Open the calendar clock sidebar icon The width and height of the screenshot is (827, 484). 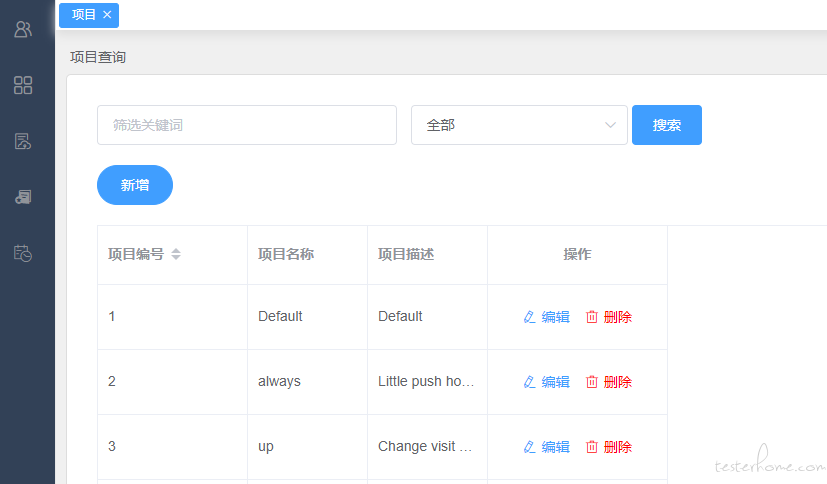coord(23,253)
